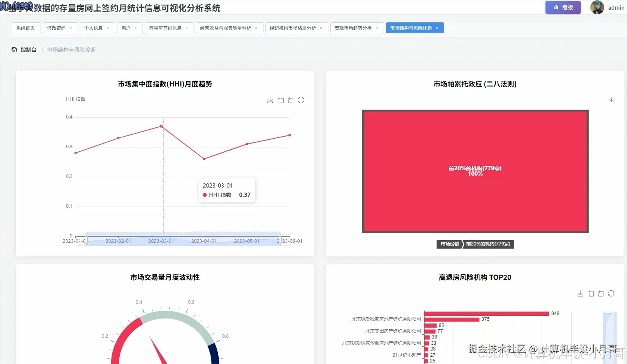
Task: Save the Pareto treemap chart as image
Action: pyautogui.click(x=611, y=100)
